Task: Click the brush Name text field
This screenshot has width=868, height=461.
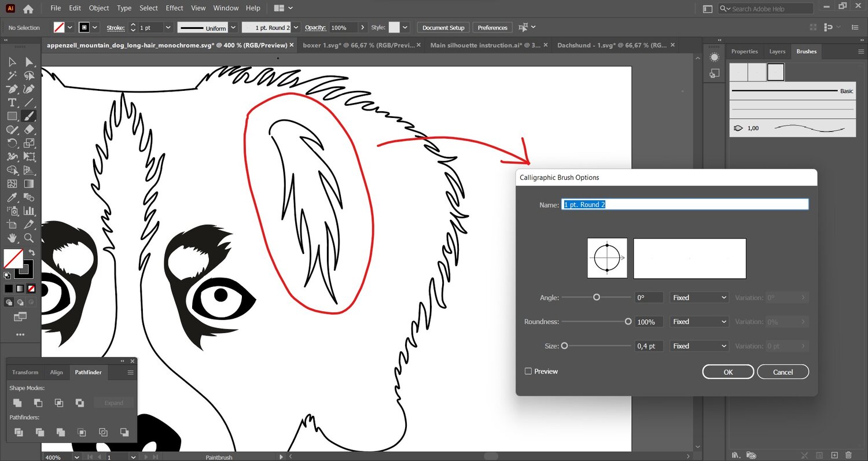Action: point(685,204)
